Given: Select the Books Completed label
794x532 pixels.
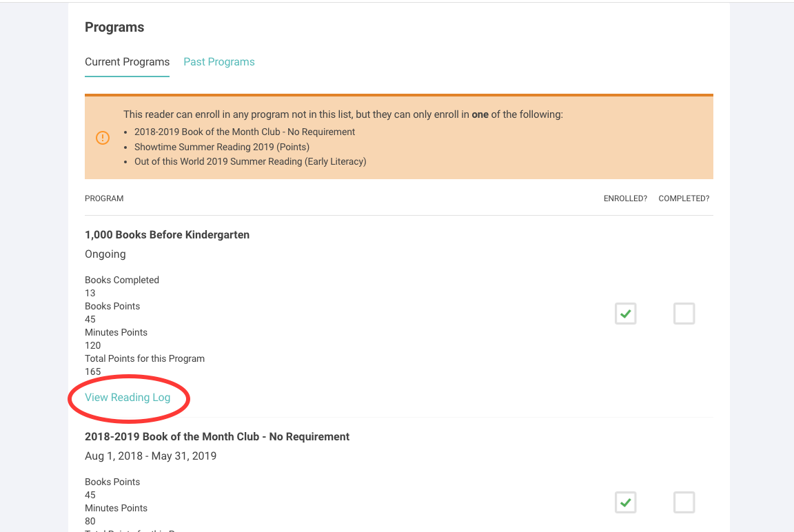Looking at the screenshot, I should coord(122,280).
